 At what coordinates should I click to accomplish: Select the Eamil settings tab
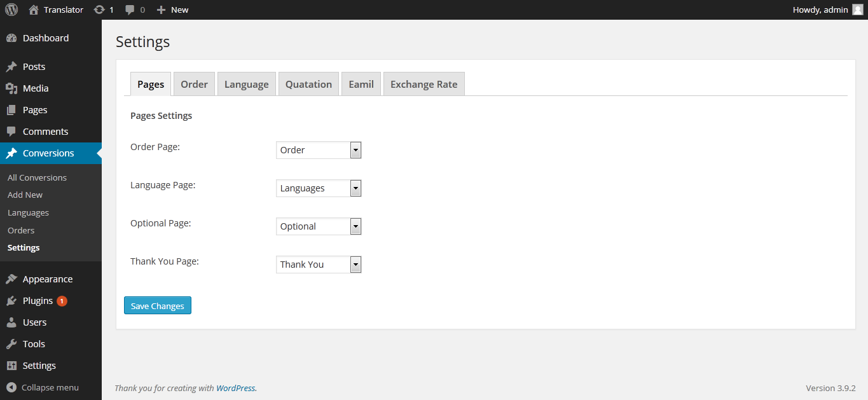point(361,84)
